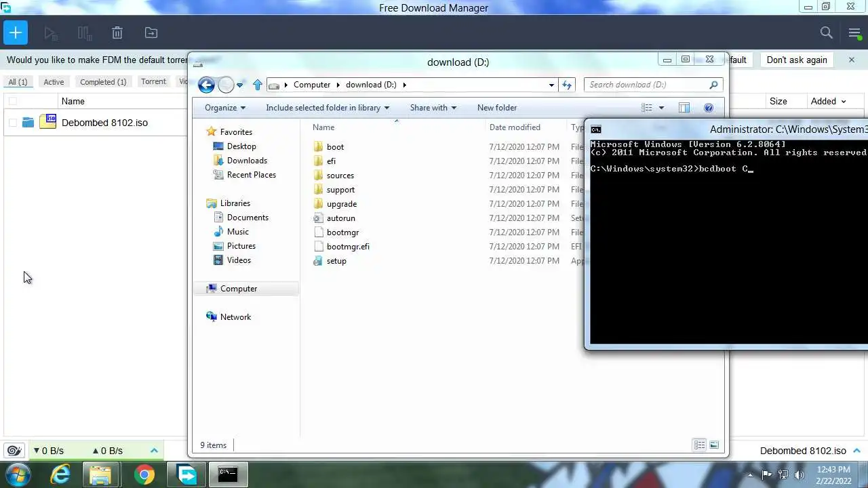Select the All (1) filter tab
Screen dimensions: 868x488
click(x=18, y=81)
